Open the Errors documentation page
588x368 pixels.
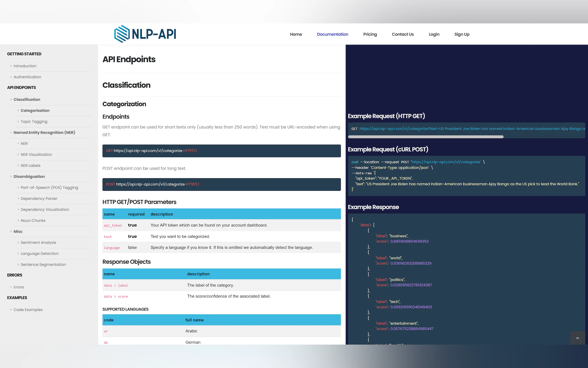coord(19,287)
